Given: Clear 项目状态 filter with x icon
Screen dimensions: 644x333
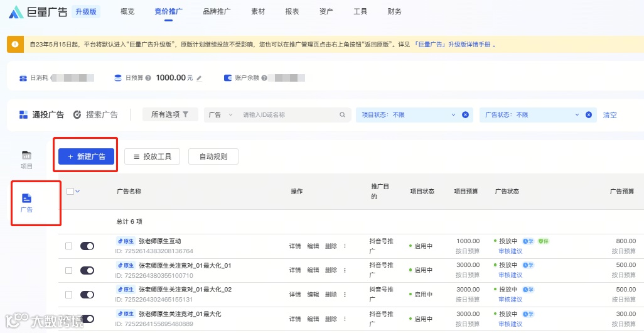Looking at the screenshot, I should tap(465, 115).
